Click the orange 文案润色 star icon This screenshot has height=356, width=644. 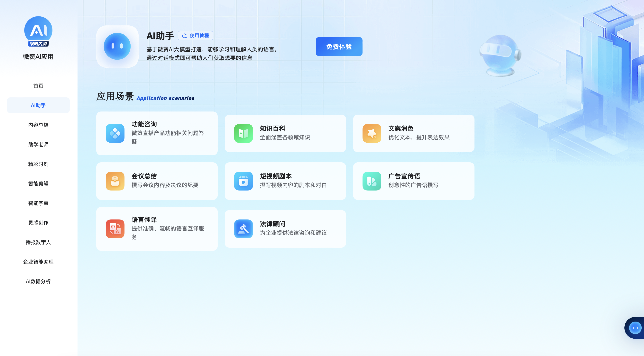pyautogui.click(x=372, y=133)
